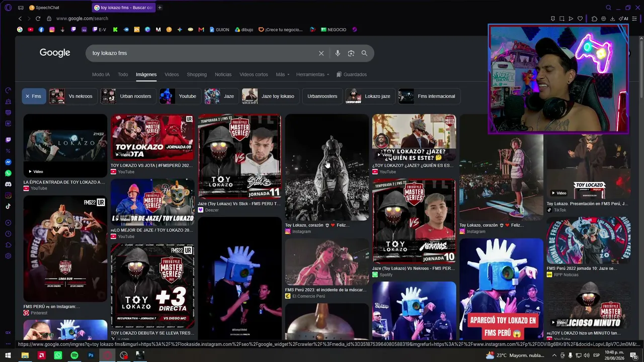644x362 pixels.
Task: Go to the Google homepage via logo
Action: [x=55, y=53]
